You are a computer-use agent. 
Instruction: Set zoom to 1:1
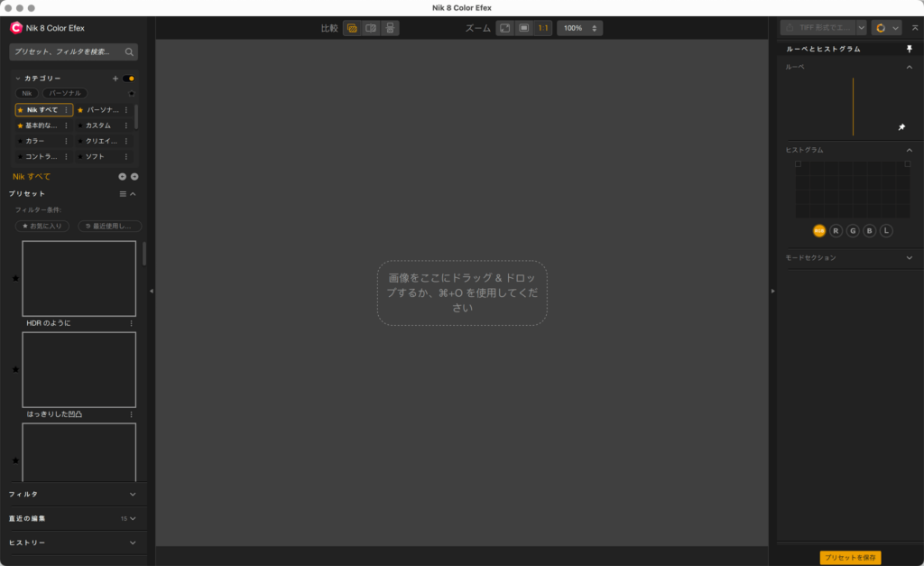click(x=543, y=28)
